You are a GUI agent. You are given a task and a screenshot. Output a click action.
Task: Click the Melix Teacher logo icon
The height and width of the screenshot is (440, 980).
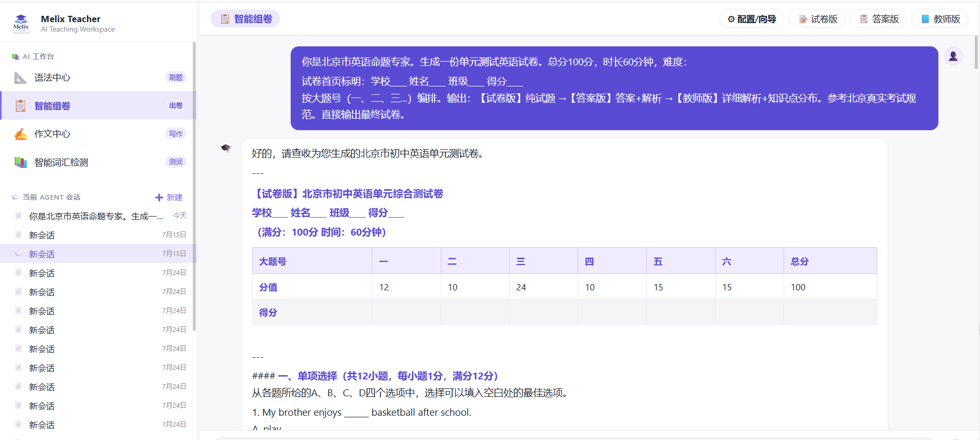21,23
